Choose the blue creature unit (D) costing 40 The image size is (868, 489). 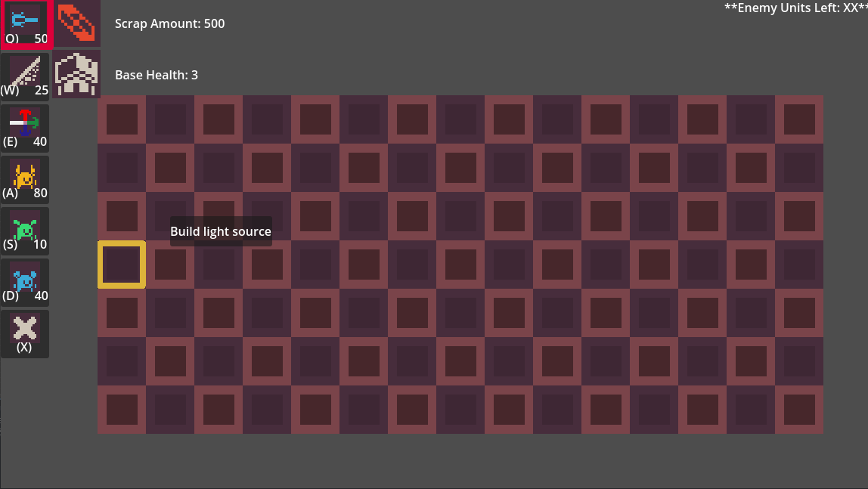[x=25, y=282]
